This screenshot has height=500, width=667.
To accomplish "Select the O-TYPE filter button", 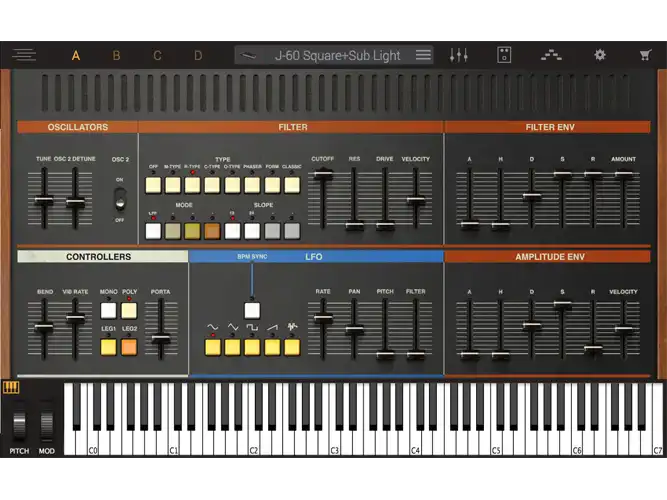I will 232,185.
